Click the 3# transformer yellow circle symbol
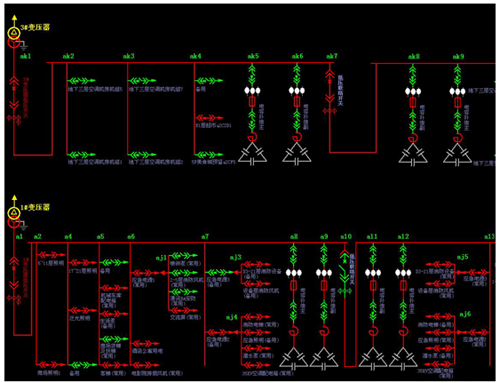 (x=14, y=32)
